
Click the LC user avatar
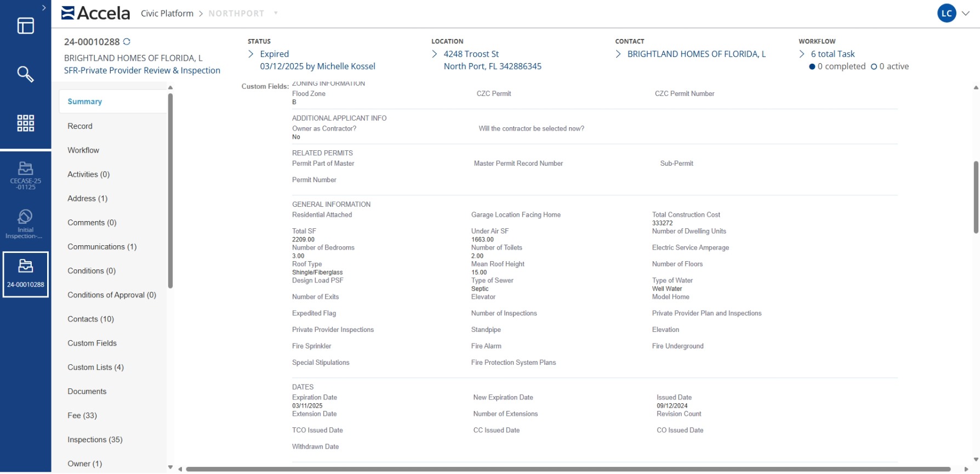point(947,14)
